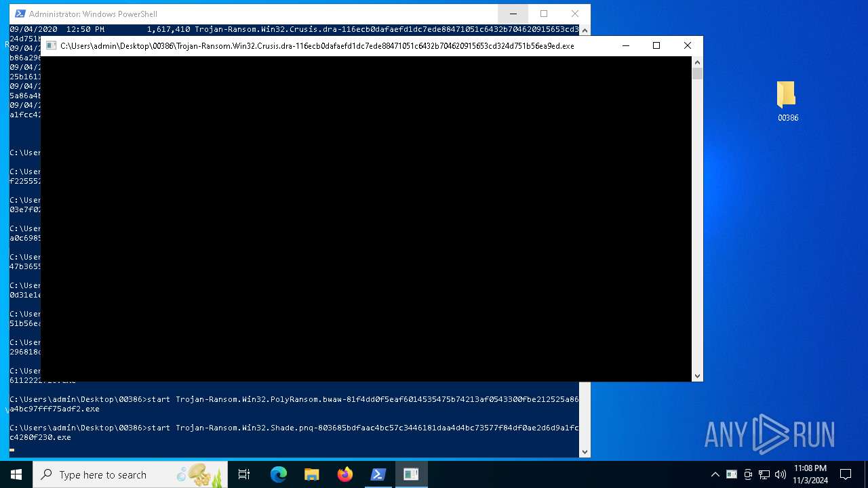Viewport: 868px width, 488px height.
Task: Click the Shade.pnq start command line
Action: pyautogui.click(x=294, y=432)
